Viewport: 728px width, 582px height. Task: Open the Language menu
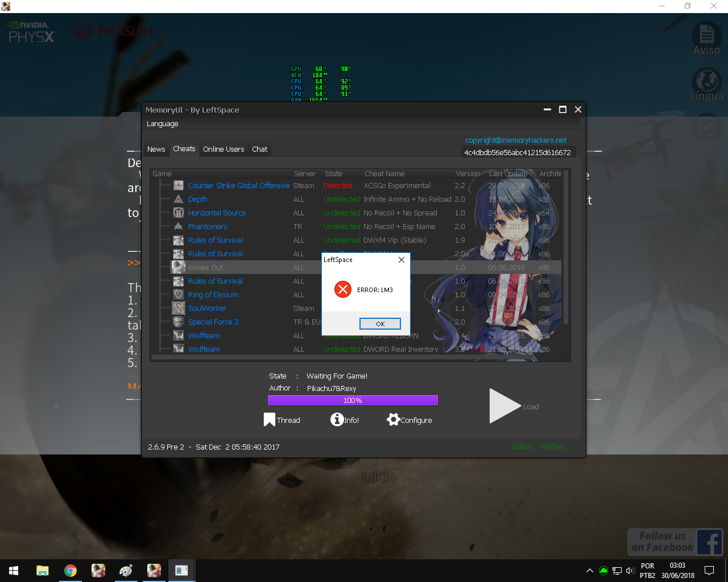pos(162,124)
